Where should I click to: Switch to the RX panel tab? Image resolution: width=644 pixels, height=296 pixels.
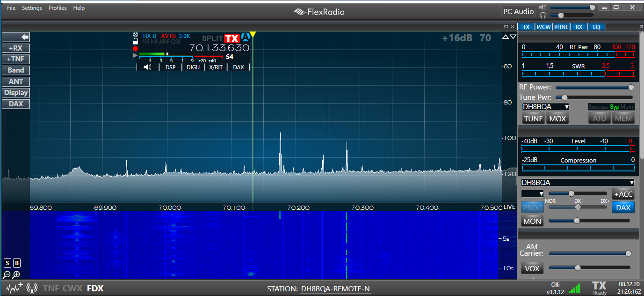579,27
